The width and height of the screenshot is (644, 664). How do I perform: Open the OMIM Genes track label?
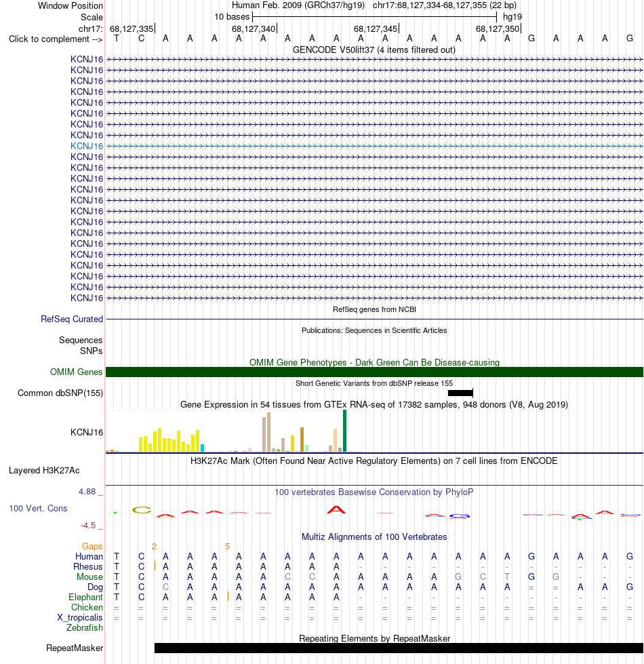[76, 372]
